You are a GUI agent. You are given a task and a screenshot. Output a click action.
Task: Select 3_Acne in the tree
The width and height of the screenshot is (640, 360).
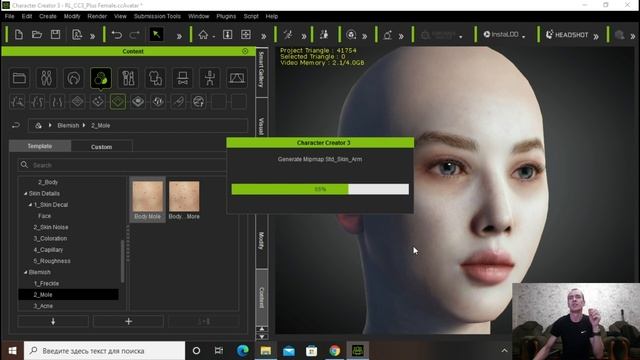[x=43, y=306]
